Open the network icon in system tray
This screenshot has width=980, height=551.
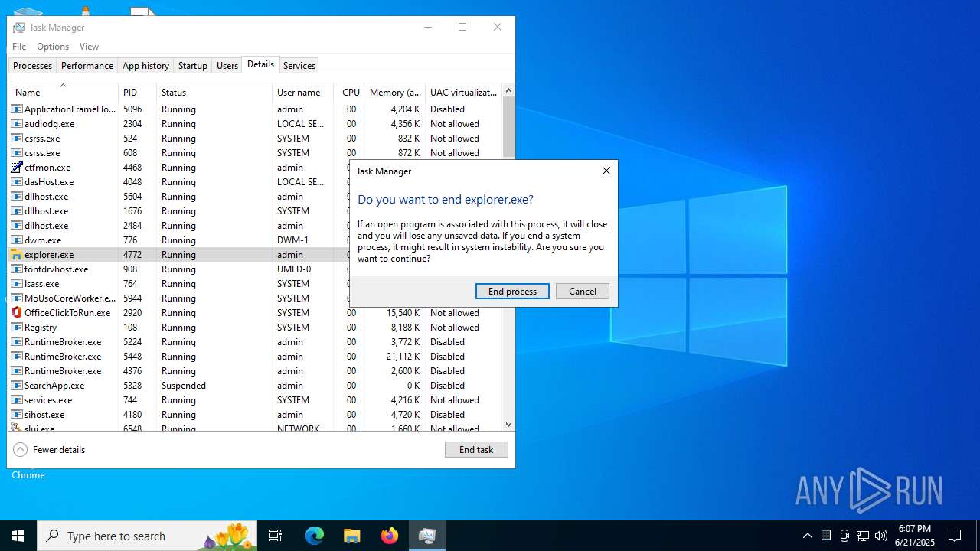pyautogui.click(x=863, y=536)
